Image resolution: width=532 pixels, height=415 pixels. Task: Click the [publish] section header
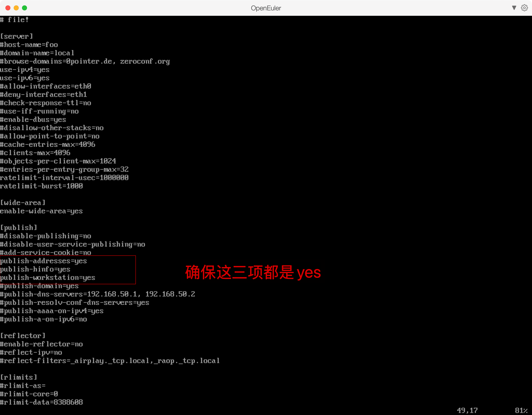pyautogui.click(x=18, y=228)
